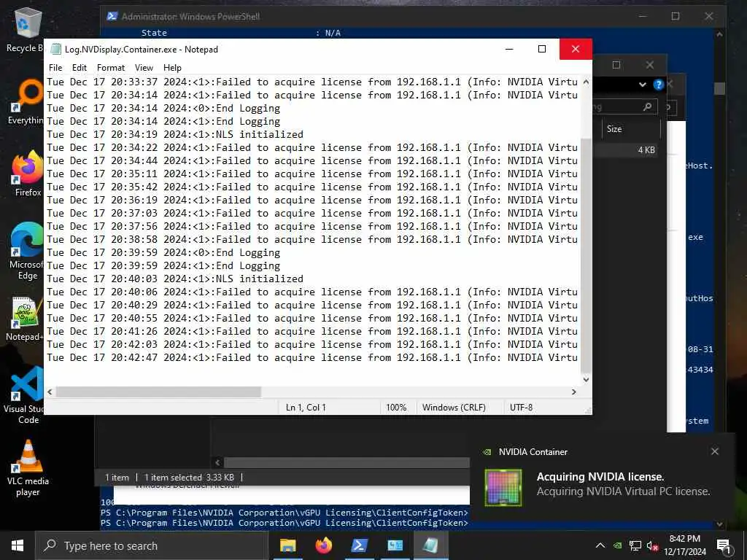
Task: Open the Action Center notifications icon
Action: 724,545
